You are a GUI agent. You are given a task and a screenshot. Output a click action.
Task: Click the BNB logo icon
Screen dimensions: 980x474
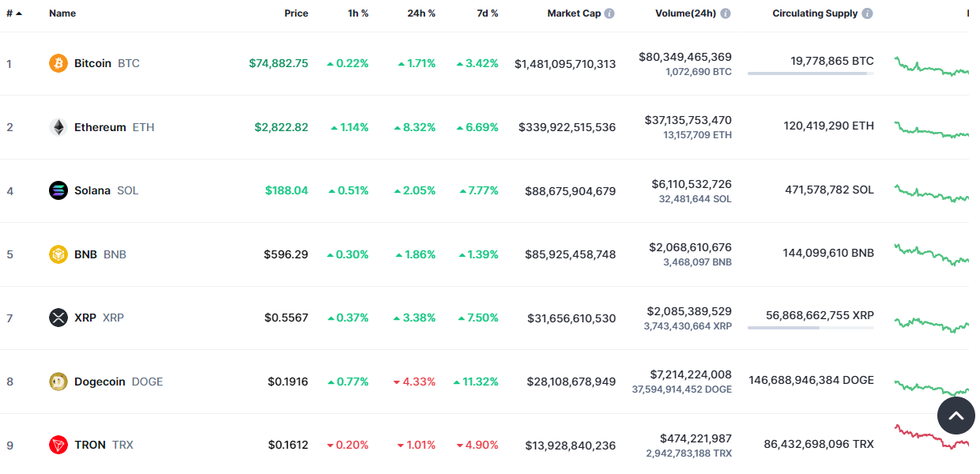coord(58,254)
